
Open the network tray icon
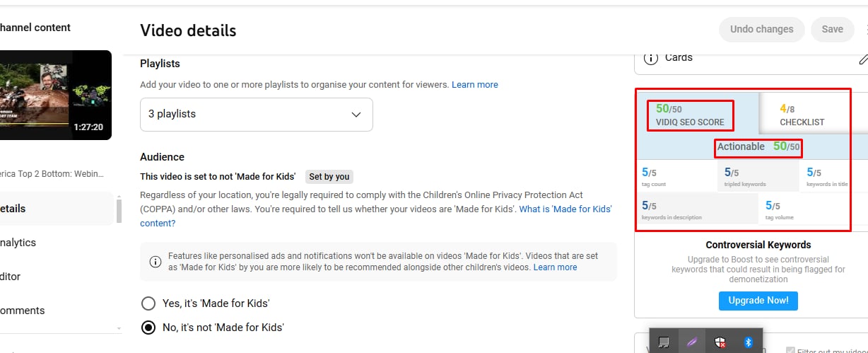pos(664,342)
